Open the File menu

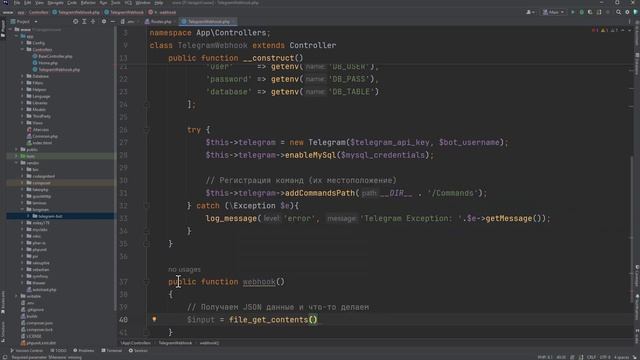tap(17, 3)
